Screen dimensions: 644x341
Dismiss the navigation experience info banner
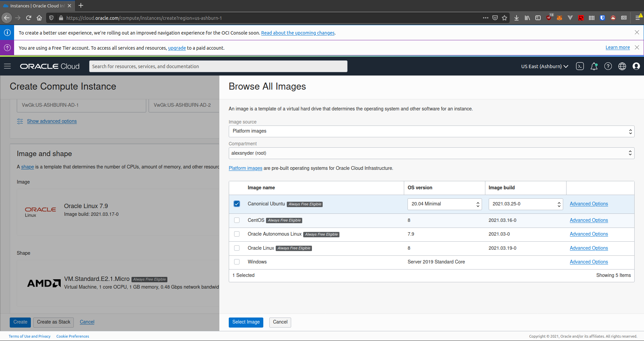pos(637,32)
